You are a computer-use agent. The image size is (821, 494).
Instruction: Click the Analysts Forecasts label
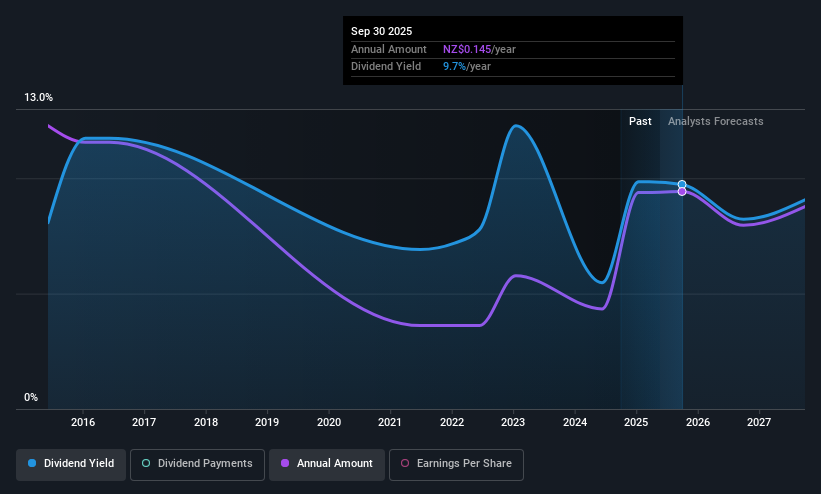tap(715, 121)
